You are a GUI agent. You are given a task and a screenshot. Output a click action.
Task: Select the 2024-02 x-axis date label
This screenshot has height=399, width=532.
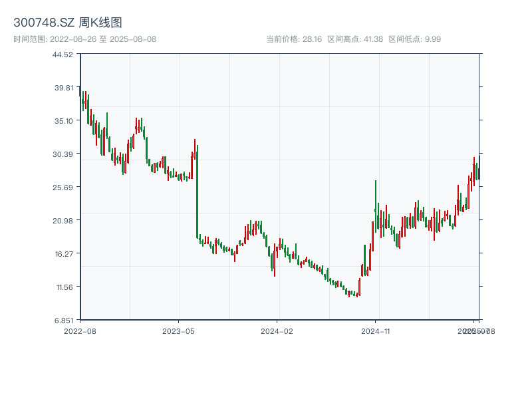pos(277,331)
